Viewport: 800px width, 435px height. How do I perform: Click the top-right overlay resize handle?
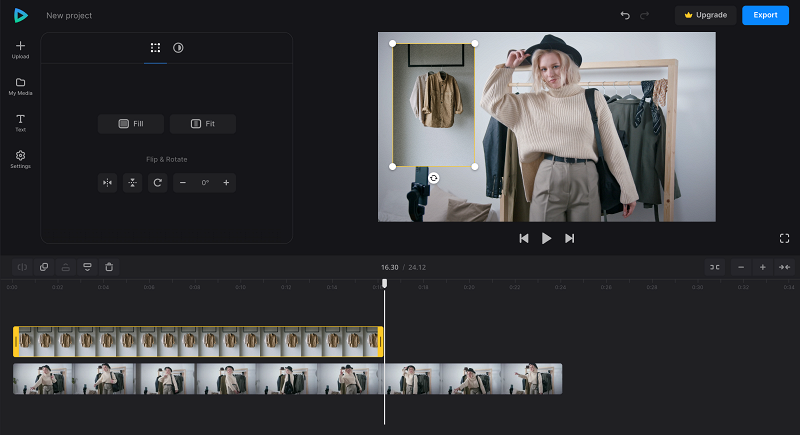(474, 44)
